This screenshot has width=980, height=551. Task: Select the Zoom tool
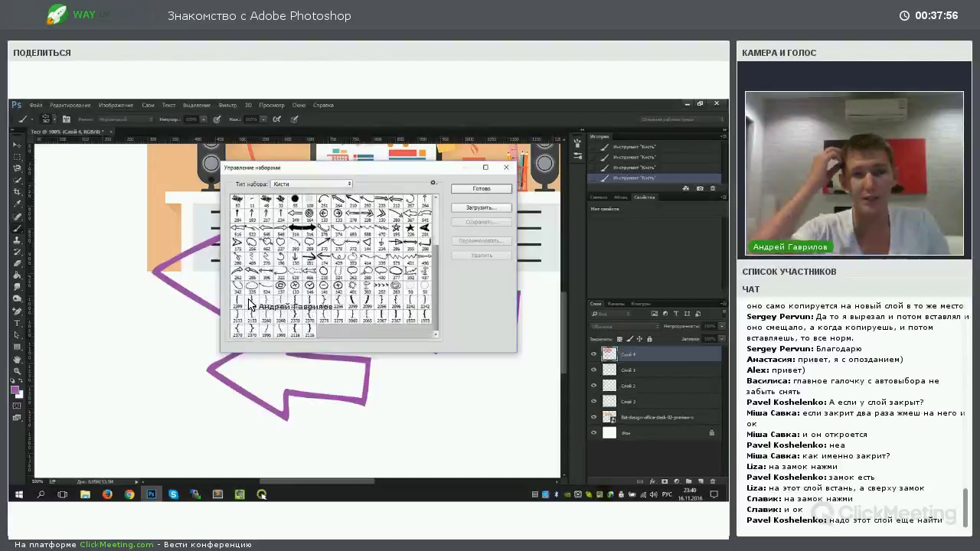coord(16,371)
